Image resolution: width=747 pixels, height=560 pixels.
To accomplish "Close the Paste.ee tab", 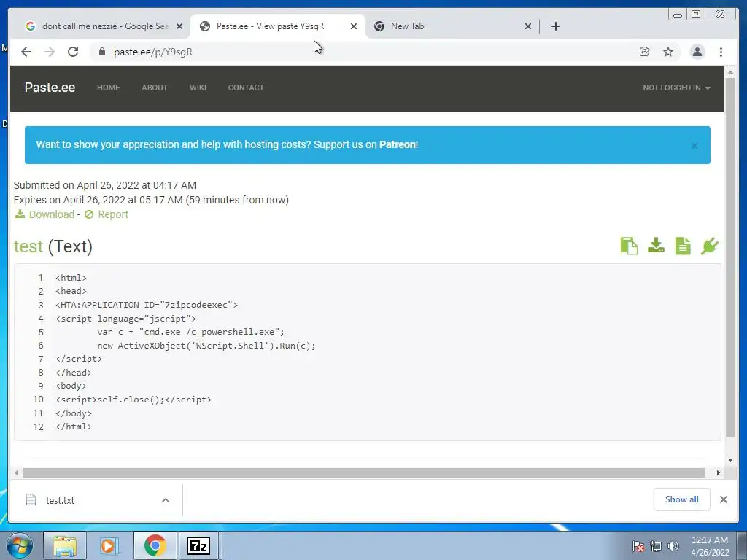I will coord(354,26).
